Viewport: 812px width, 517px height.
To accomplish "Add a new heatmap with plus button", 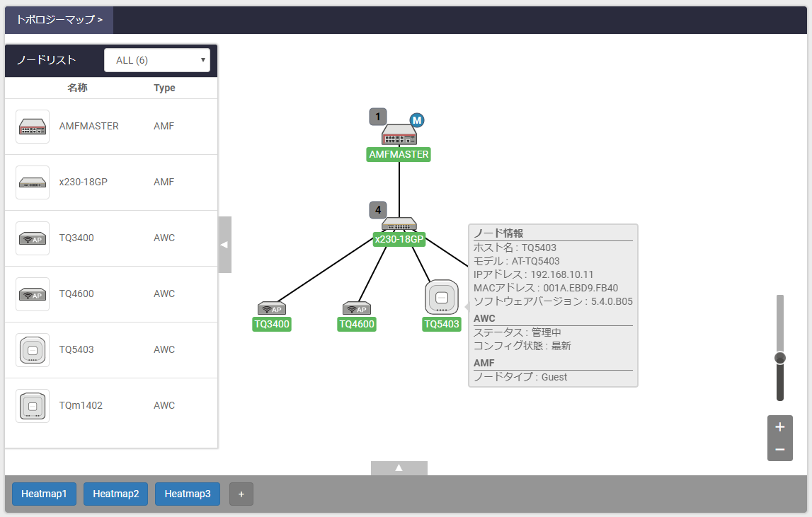I will (x=241, y=494).
